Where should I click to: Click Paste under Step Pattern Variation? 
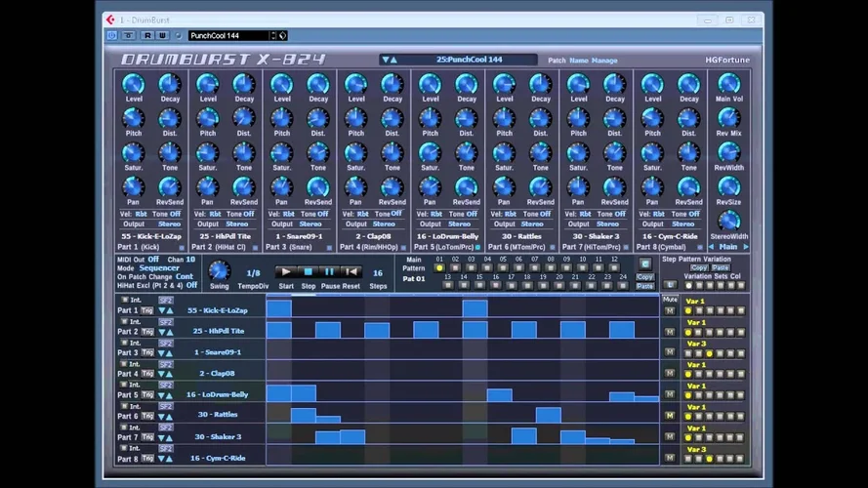[721, 267]
